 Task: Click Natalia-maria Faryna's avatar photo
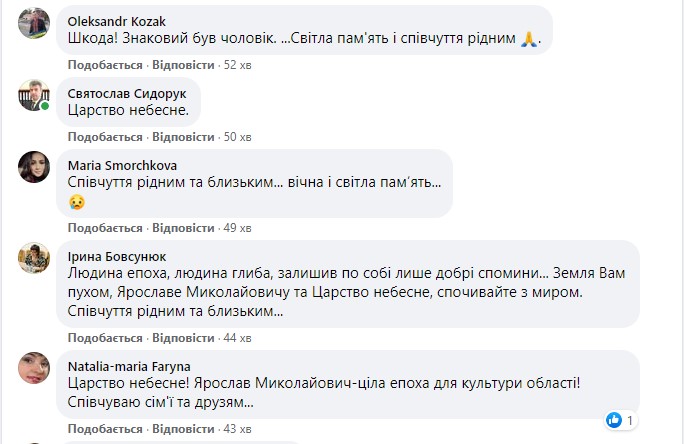(34, 366)
